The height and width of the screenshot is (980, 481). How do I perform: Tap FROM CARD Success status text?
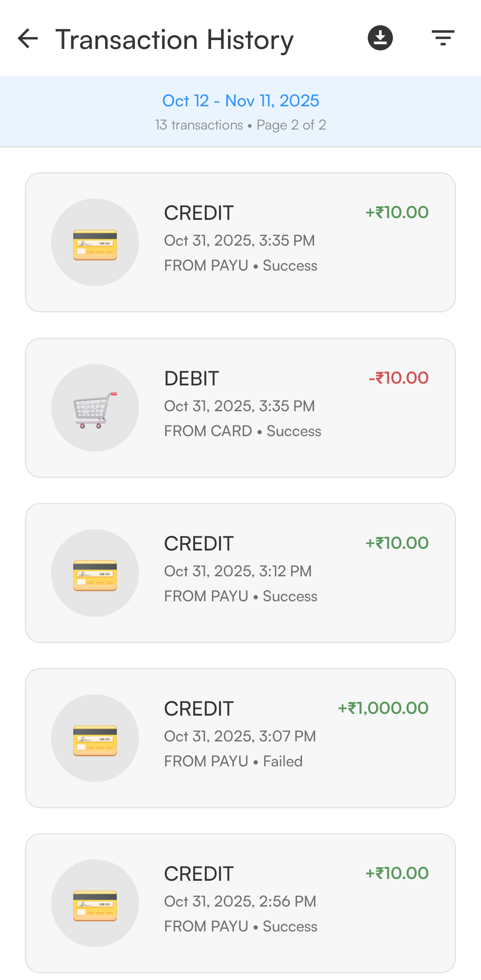[242, 431]
